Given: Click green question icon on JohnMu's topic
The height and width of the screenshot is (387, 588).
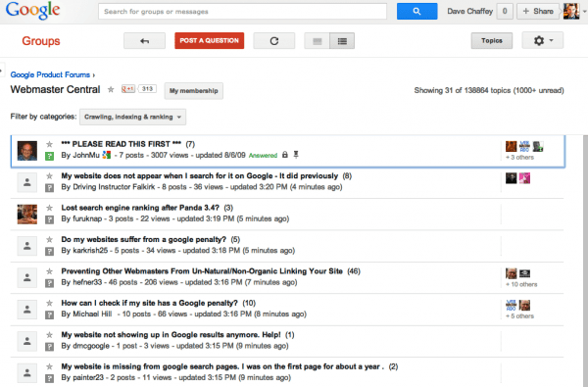Looking at the screenshot, I should [x=49, y=156].
